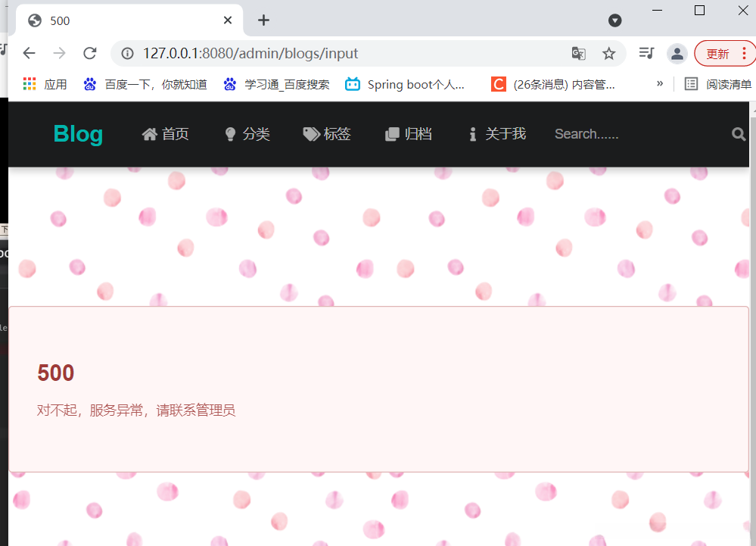756x546 pixels.
Task: Open the Chrome three-dot menu
Action: (x=745, y=54)
